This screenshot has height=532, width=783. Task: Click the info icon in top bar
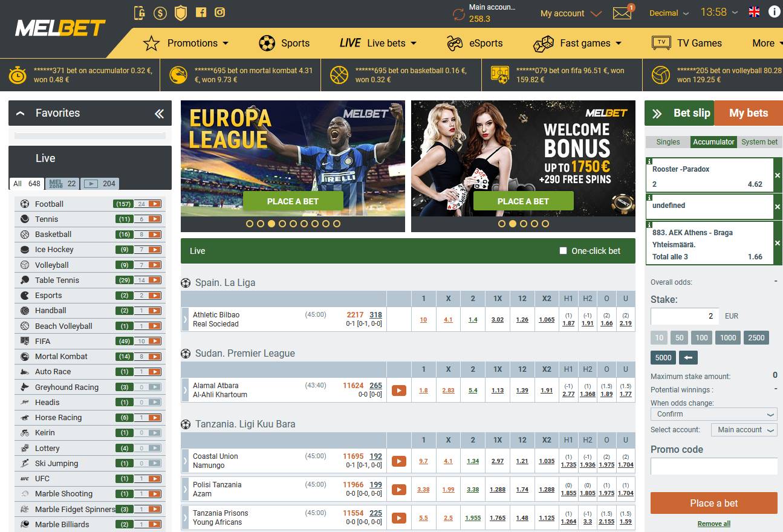point(775,11)
